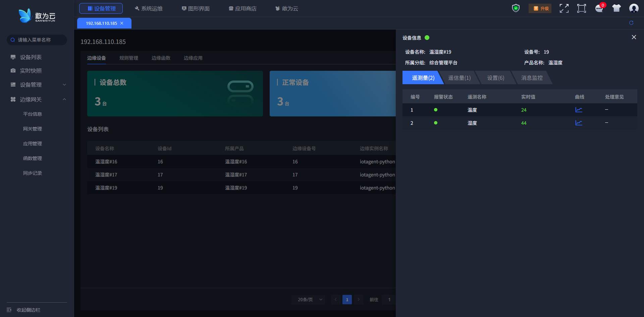
Task: Open the 图形界面 top menu
Action: (196, 8)
